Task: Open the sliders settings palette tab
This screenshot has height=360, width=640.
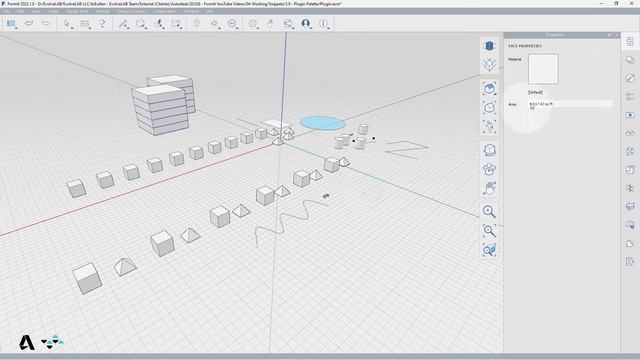Action: click(630, 96)
